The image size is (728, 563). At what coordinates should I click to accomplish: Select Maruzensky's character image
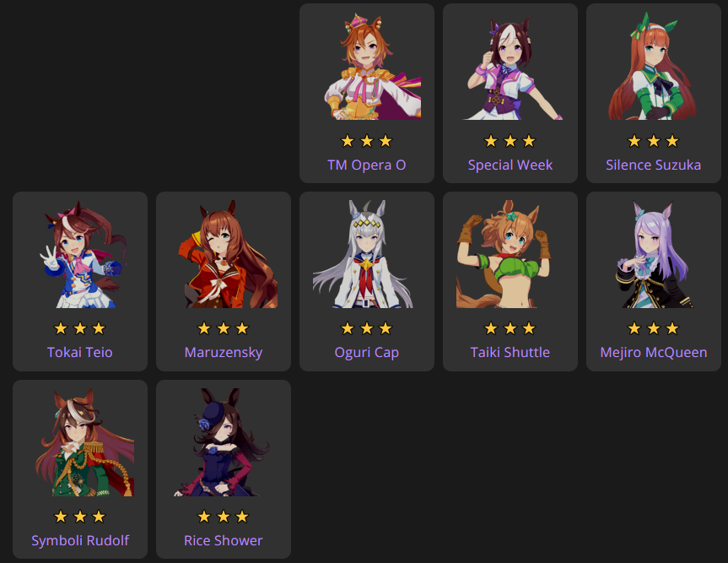[x=224, y=254]
